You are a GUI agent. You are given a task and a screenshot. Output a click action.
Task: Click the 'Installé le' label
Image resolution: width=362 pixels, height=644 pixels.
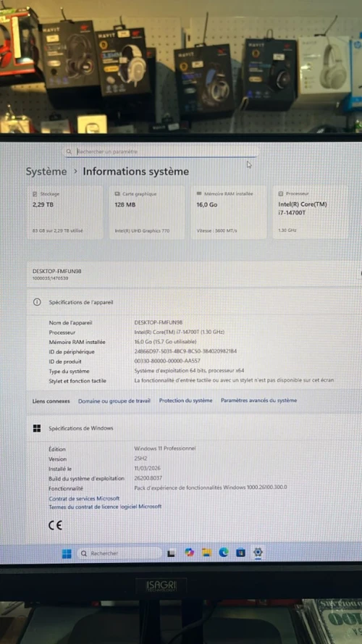click(x=60, y=469)
